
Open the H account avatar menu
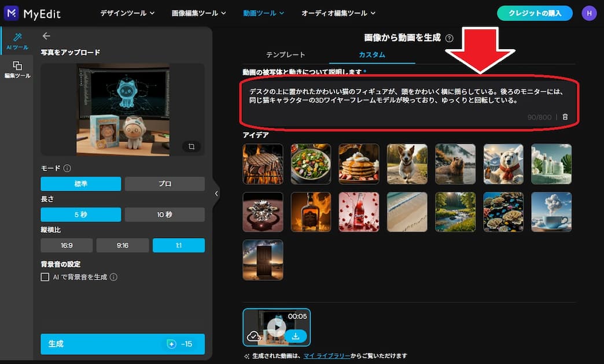coord(589,12)
